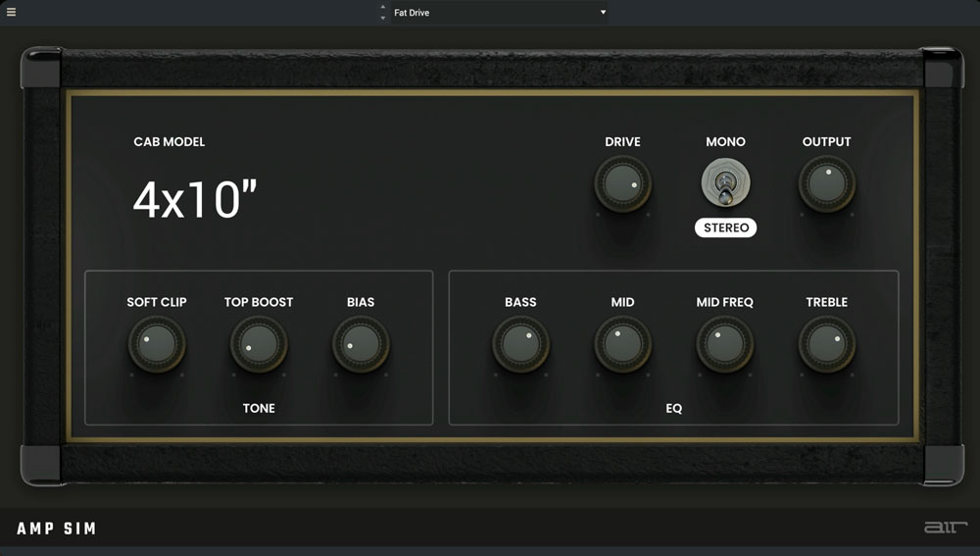Click the MONO label above the switch

pos(725,142)
